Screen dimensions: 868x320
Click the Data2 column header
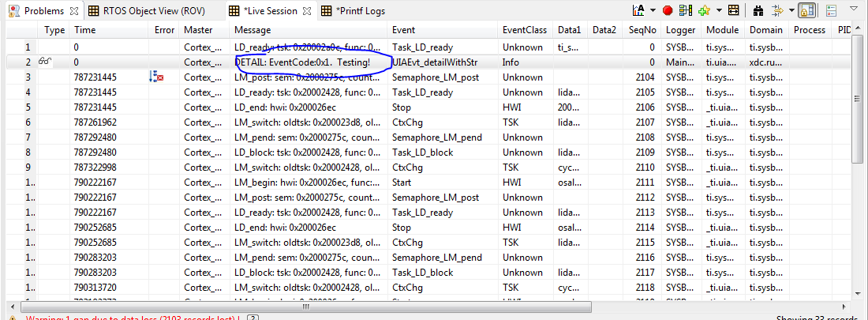coord(604,30)
